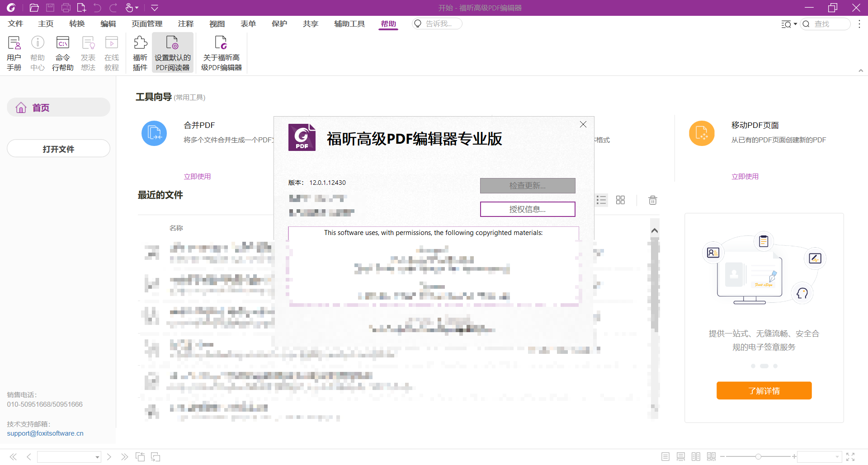Expand the customize quick access toolbar arrow
The height and width of the screenshot is (465, 868).
[x=154, y=8]
